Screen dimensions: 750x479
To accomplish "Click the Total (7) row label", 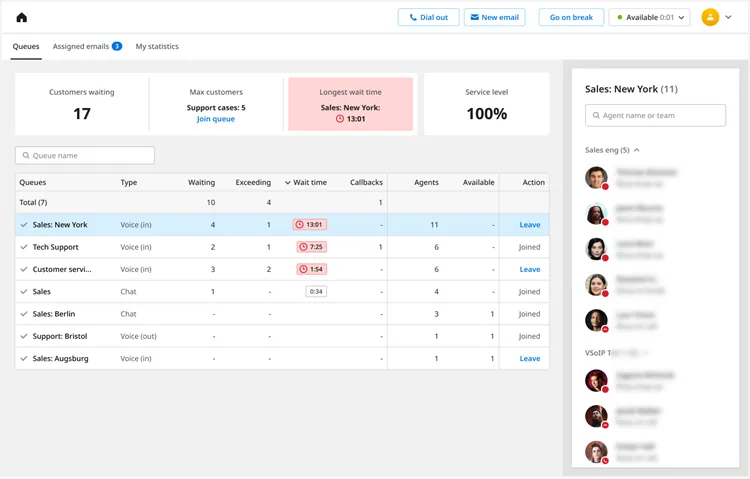I will pos(33,202).
